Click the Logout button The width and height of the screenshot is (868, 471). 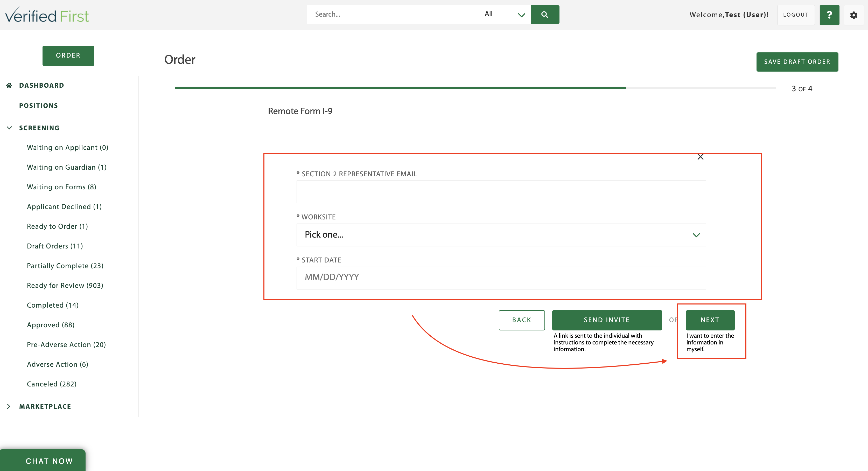coord(796,15)
